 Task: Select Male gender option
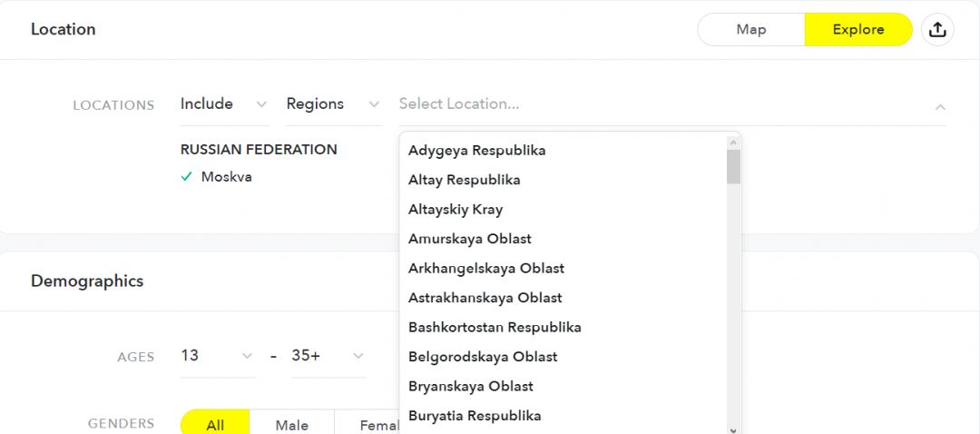pyautogui.click(x=292, y=424)
